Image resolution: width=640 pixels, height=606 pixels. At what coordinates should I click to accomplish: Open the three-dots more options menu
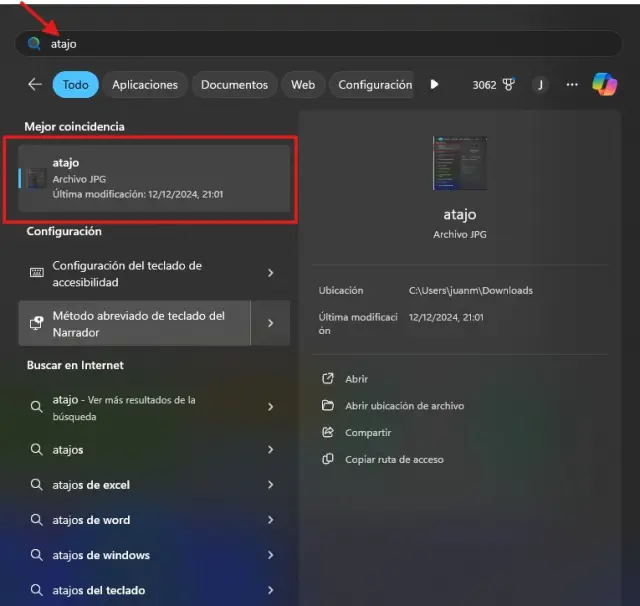572,85
